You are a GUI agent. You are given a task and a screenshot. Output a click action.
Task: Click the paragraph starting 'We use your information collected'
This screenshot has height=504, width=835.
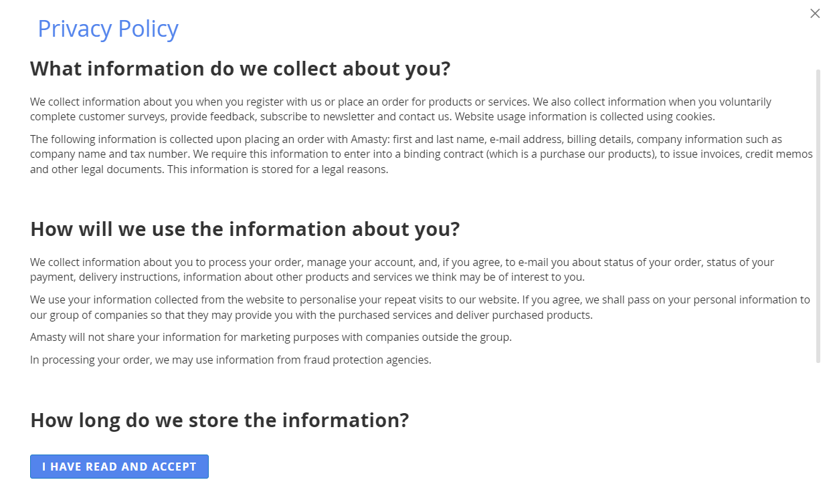point(419,307)
